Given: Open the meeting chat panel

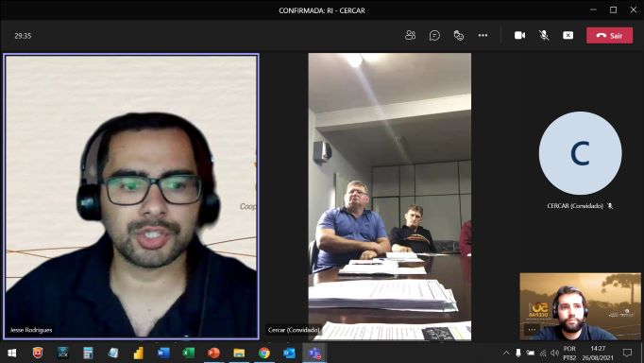Looking at the screenshot, I should 434,35.
